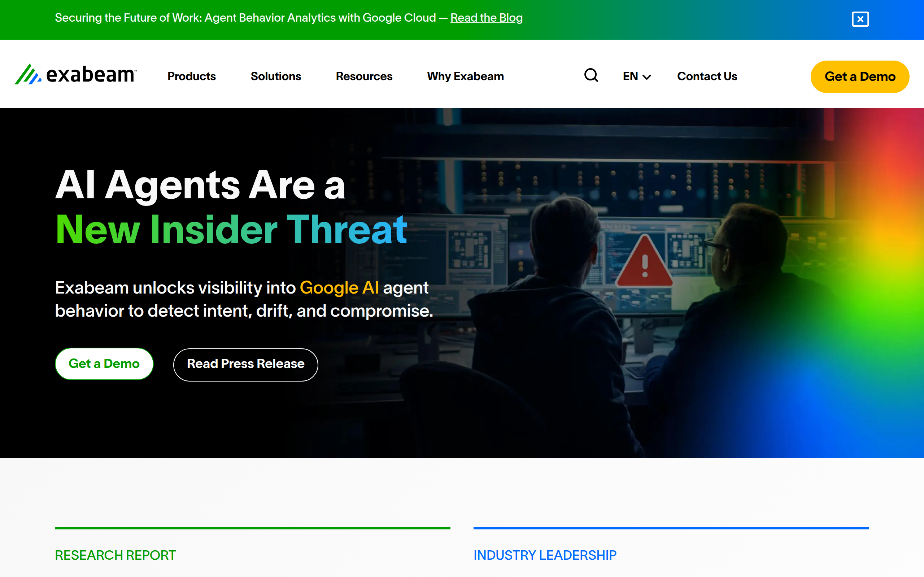The image size is (924, 577).
Task: Open the INDUSTRY LEADERSHIP section heading
Action: 544,555
